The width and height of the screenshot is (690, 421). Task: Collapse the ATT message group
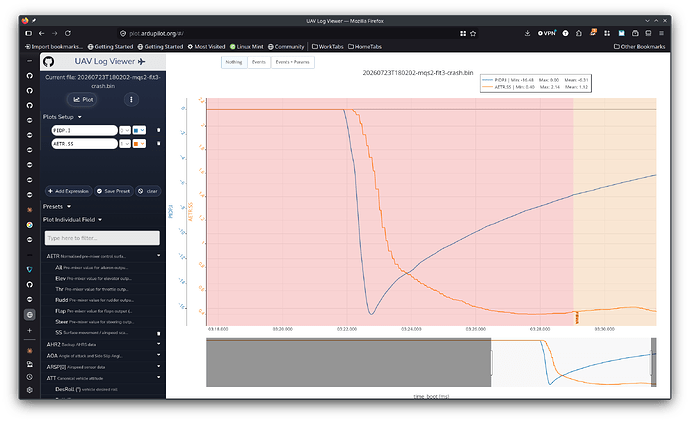point(103,378)
